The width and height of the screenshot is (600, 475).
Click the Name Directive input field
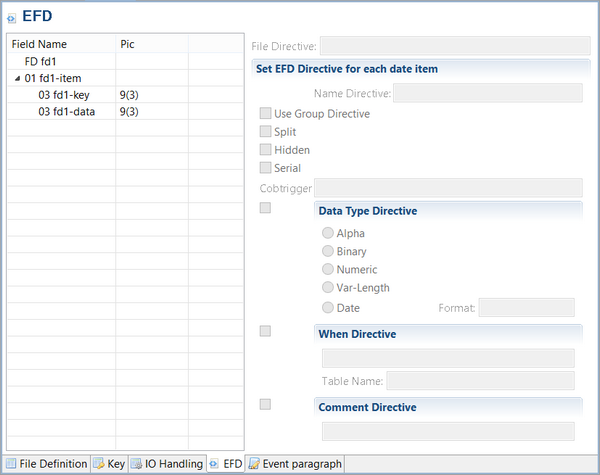(x=488, y=93)
